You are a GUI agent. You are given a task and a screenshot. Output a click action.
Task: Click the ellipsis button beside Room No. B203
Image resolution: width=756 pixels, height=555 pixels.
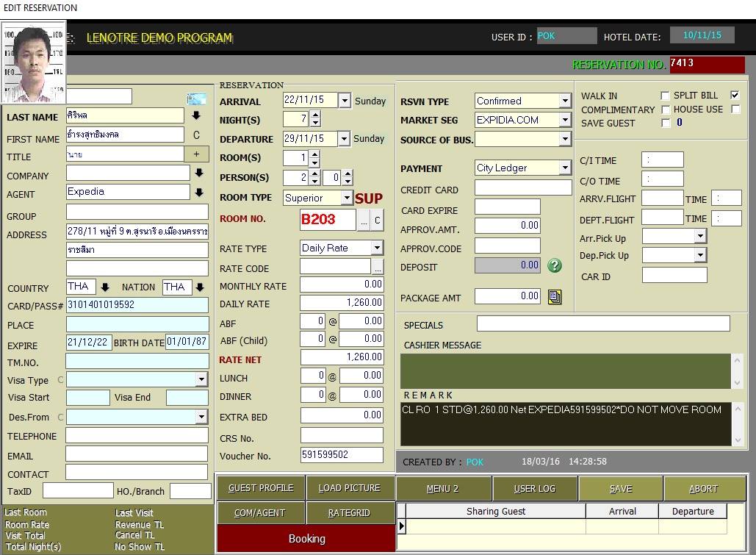click(363, 219)
